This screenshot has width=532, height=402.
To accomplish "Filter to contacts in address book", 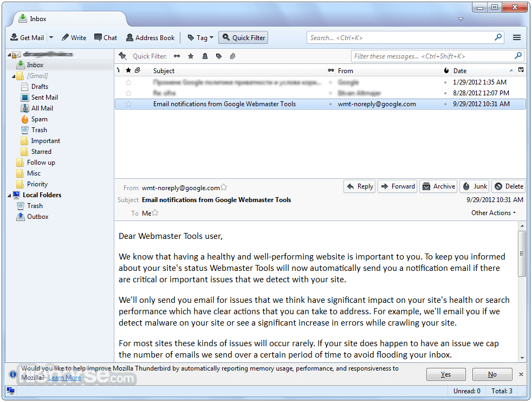I will tap(205, 56).
